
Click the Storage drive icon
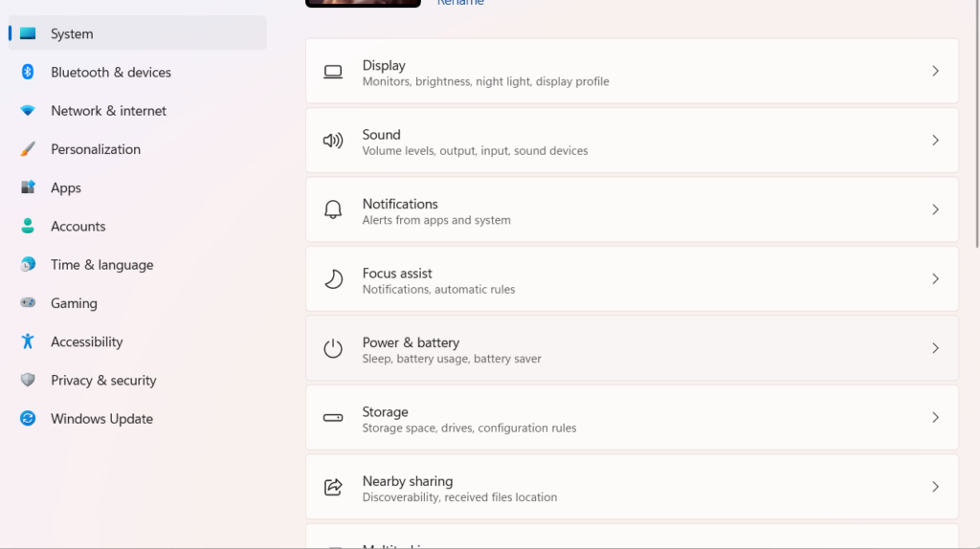[x=332, y=418]
